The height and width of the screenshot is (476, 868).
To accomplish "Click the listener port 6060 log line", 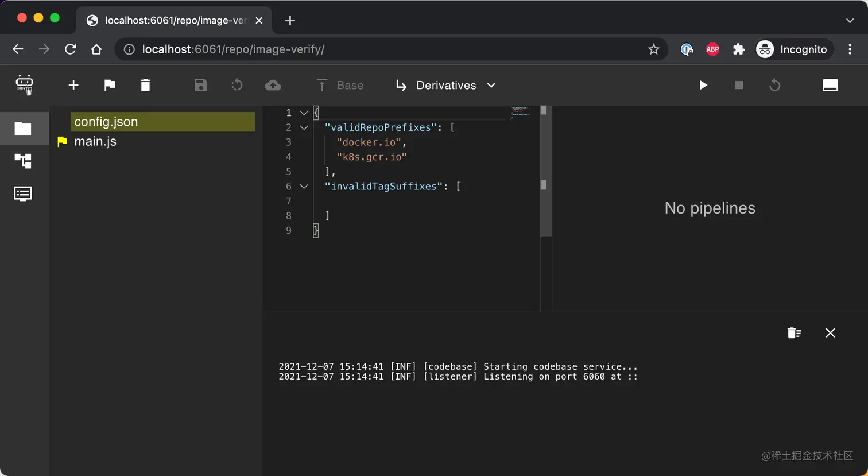I will 458,377.
